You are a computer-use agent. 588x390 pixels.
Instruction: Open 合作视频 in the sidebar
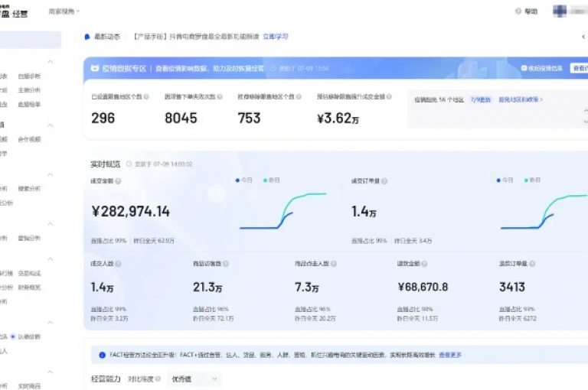pyautogui.click(x=29, y=139)
